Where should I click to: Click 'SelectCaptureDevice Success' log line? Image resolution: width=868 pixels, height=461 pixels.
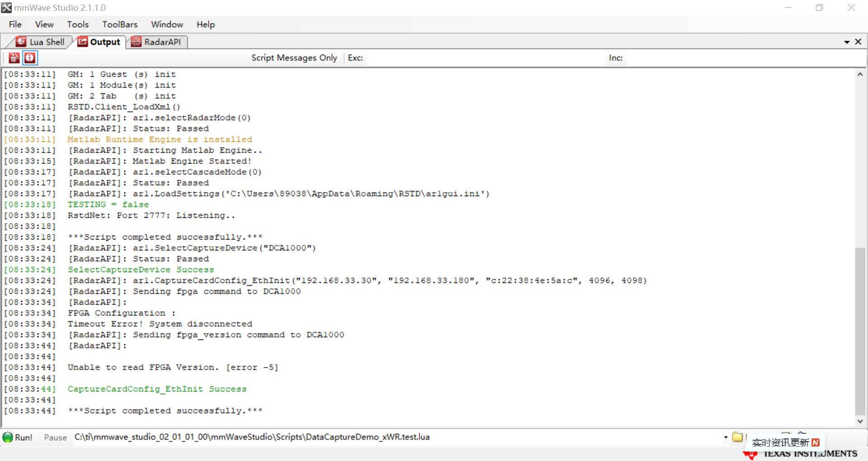click(x=141, y=270)
